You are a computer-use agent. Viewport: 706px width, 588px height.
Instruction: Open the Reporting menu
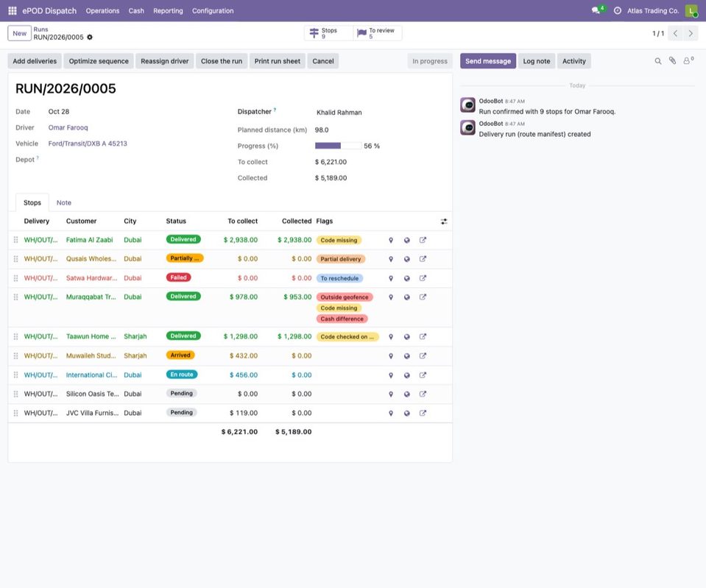point(168,11)
